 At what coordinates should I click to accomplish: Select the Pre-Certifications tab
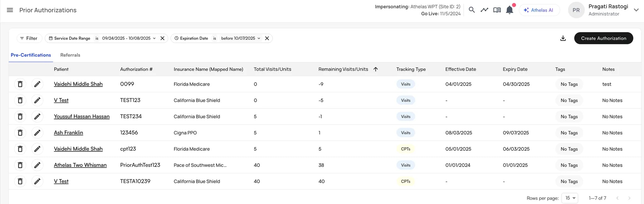click(x=31, y=55)
